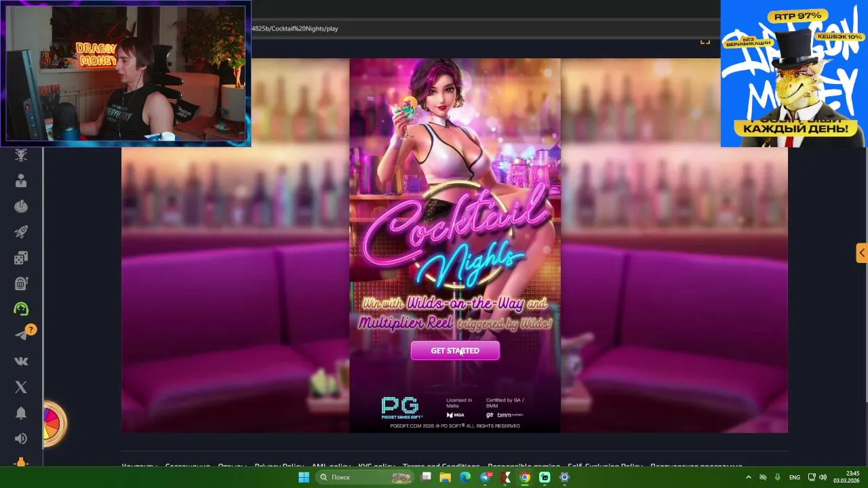Screen dimensions: 868x488
Task: Open the X social link icon
Action: [21, 387]
